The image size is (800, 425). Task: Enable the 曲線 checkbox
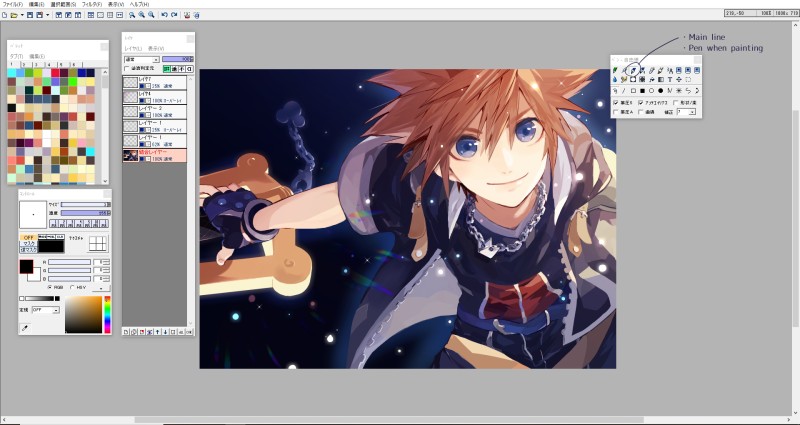click(641, 112)
